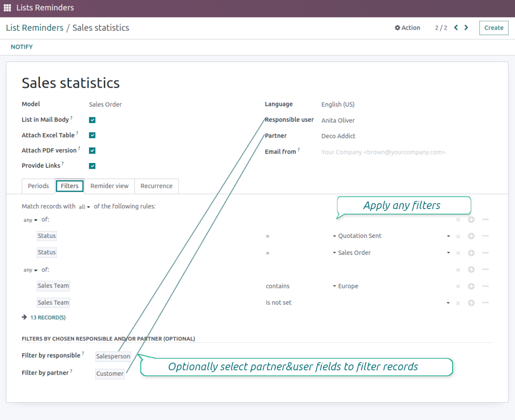Delete the Sales Team contains Europe rule
Viewport: 515px width, 420px height.
[x=458, y=287]
